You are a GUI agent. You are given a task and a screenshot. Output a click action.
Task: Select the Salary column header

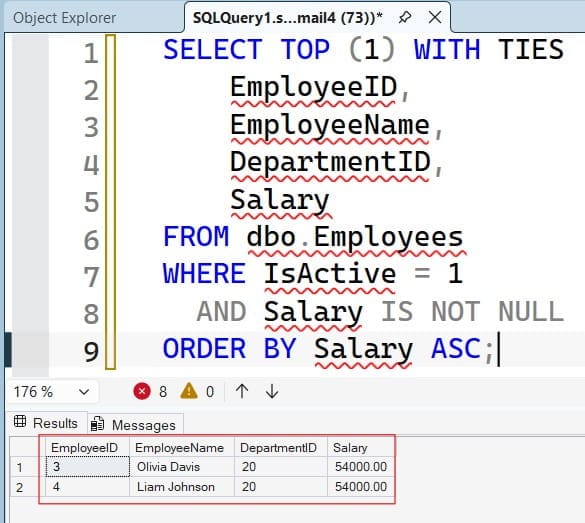[361, 447]
